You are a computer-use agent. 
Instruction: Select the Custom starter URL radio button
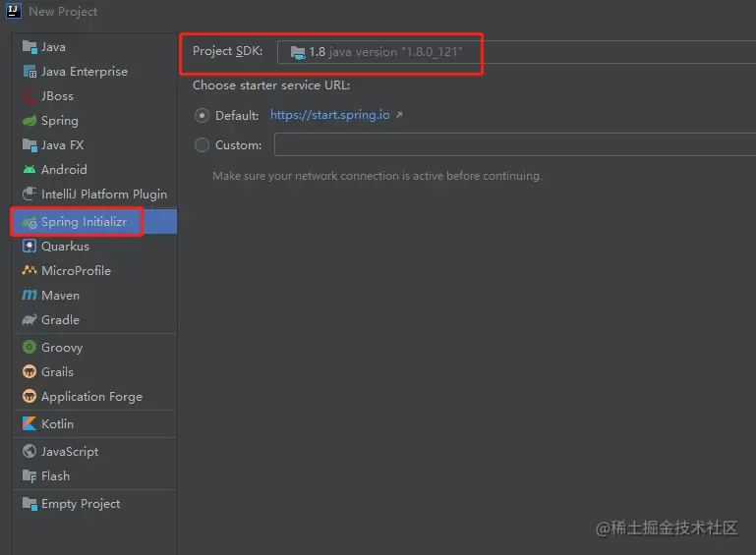click(x=202, y=145)
